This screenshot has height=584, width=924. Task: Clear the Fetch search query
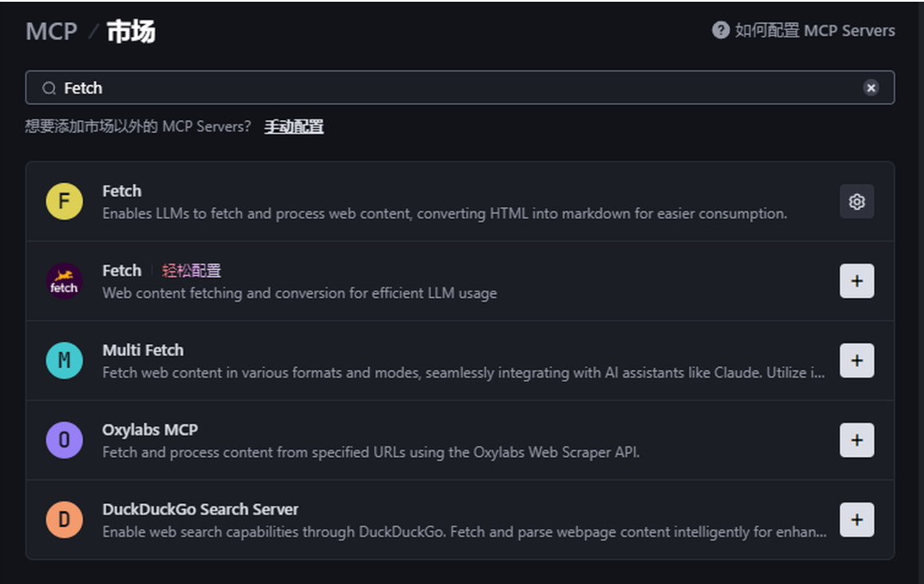[x=871, y=88]
